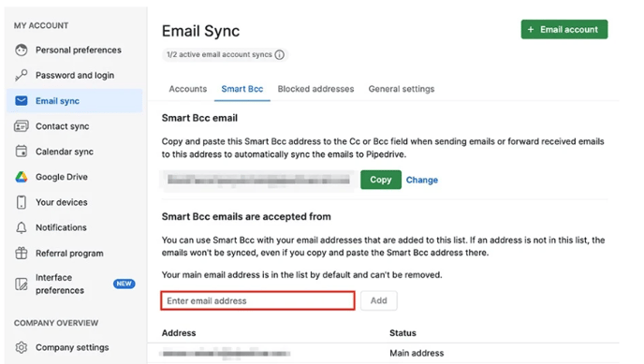Click the Change link for Smart Bcc address

pyautogui.click(x=422, y=180)
